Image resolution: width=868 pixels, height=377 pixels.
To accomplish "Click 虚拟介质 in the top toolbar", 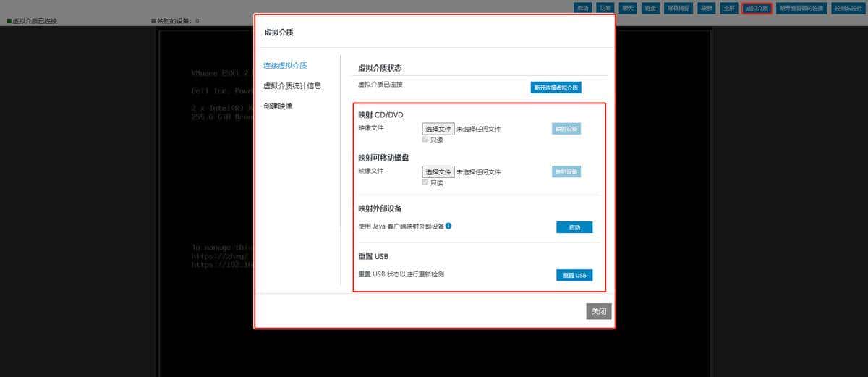I will [x=757, y=9].
